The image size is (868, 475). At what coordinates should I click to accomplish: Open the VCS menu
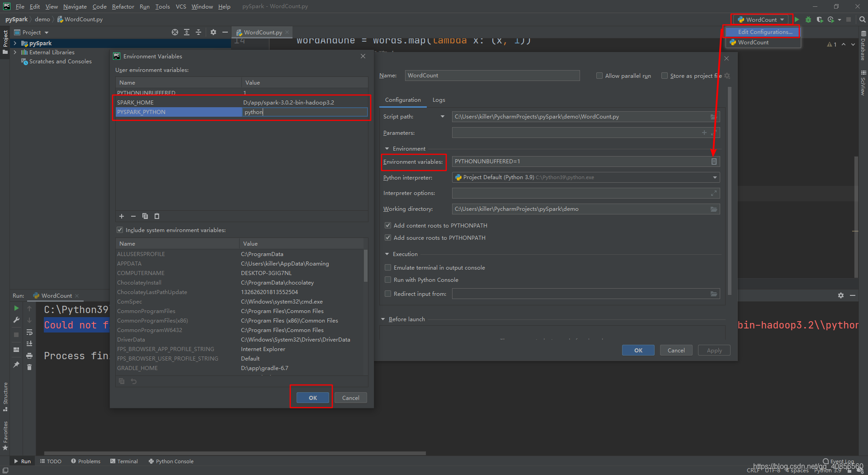point(181,6)
